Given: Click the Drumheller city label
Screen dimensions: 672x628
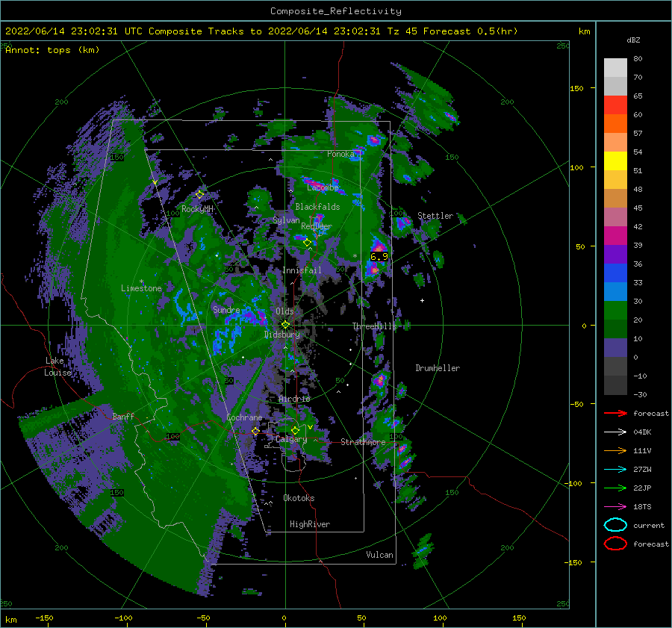Looking at the screenshot, I should [x=438, y=368].
